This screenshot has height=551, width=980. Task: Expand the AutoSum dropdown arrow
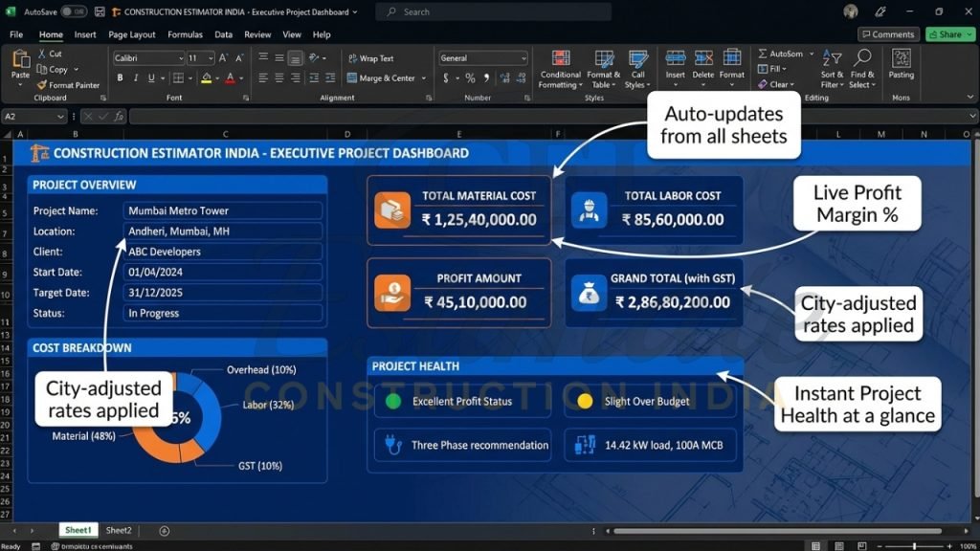click(812, 54)
